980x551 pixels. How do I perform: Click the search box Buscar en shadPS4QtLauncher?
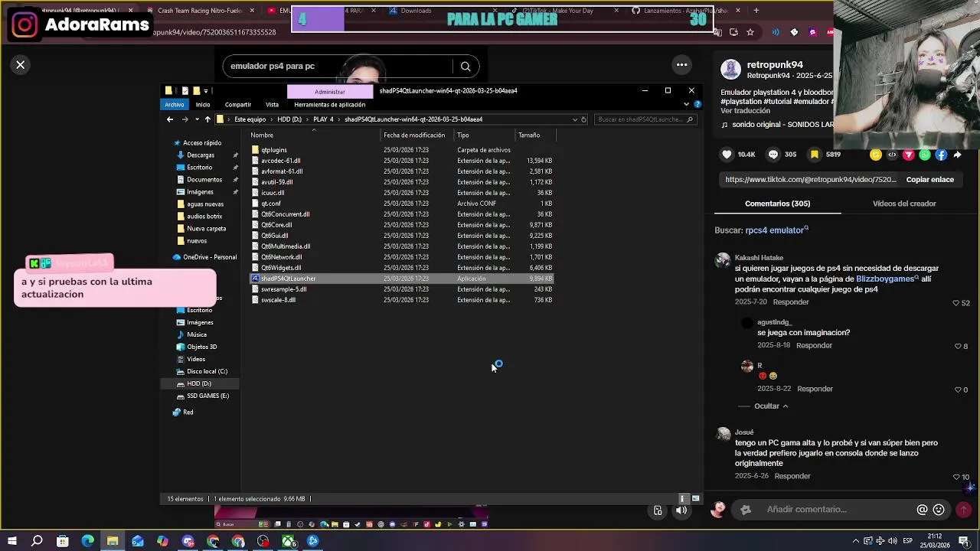[x=645, y=119]
